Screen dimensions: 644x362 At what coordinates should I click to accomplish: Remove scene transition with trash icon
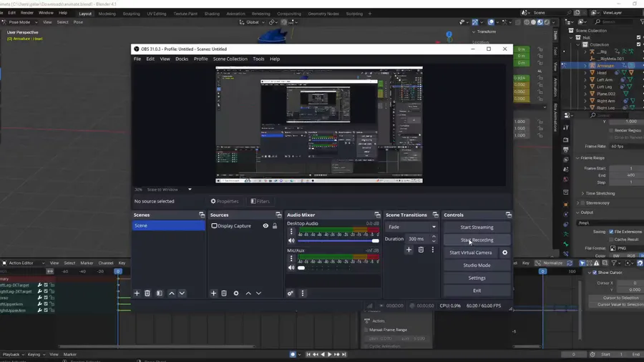coord(421,250)
